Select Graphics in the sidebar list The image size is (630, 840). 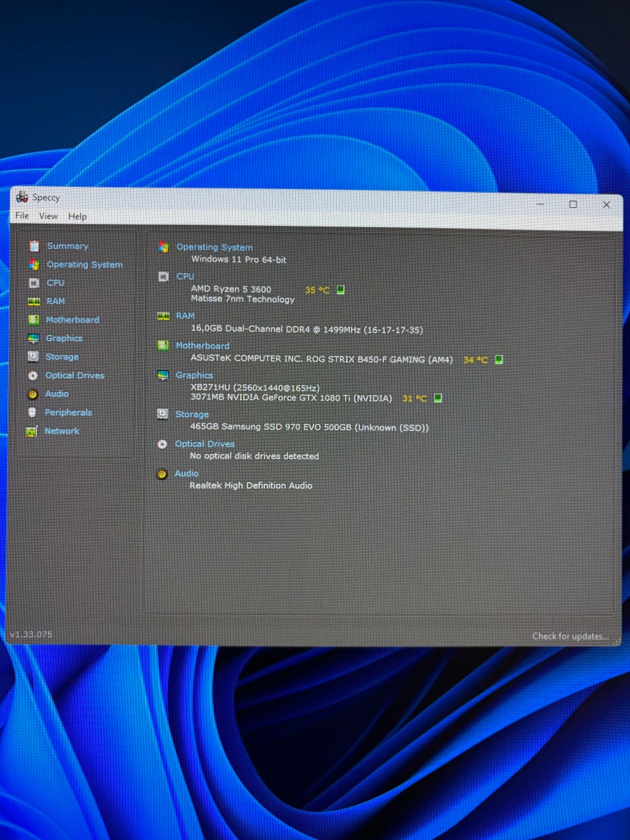[x=64, y=338]
